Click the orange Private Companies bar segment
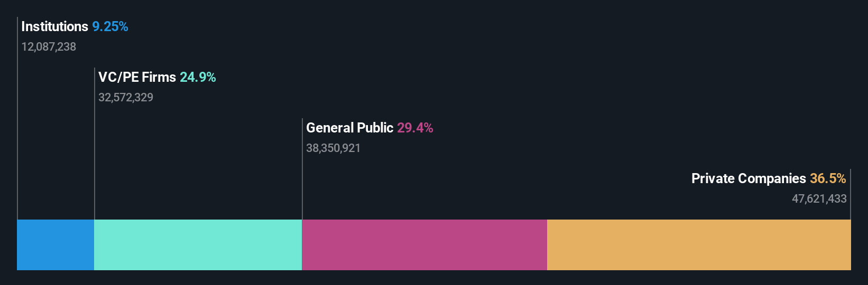 pos(699,245)
